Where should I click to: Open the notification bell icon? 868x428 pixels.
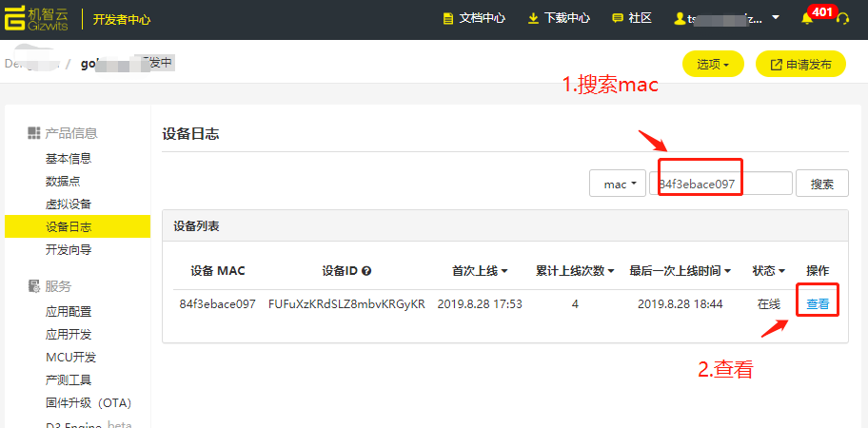[x=807, y=19]
